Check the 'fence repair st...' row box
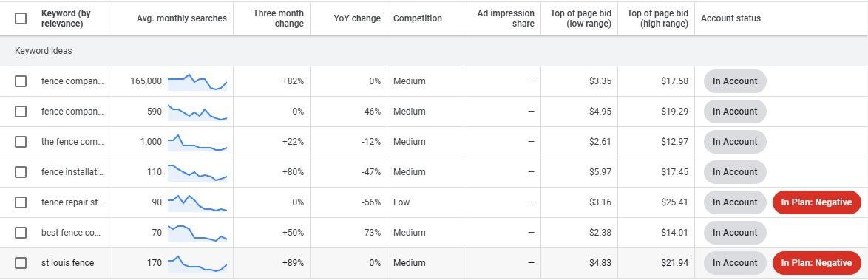Screen dimensions: 868x280 point(21,202)
